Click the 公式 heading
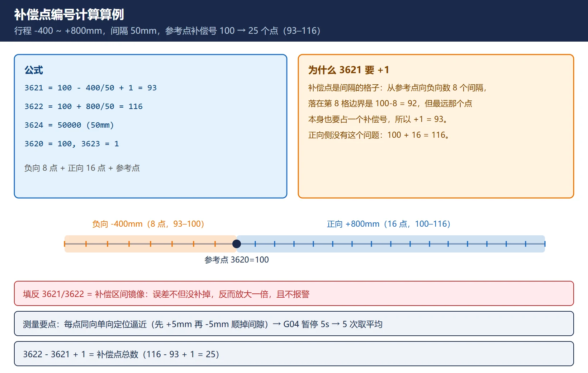This screenshot has height=373, width=588. pos(34,70)
